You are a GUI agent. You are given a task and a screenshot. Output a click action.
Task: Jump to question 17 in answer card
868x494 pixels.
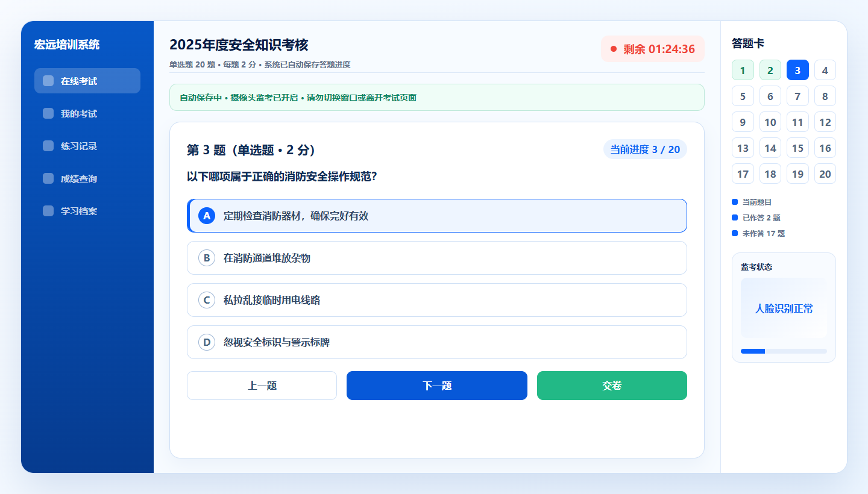point(743,174)
